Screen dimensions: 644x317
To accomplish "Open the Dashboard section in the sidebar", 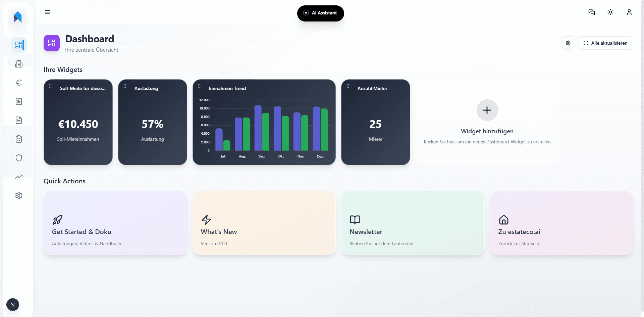I will pos(19,45).
